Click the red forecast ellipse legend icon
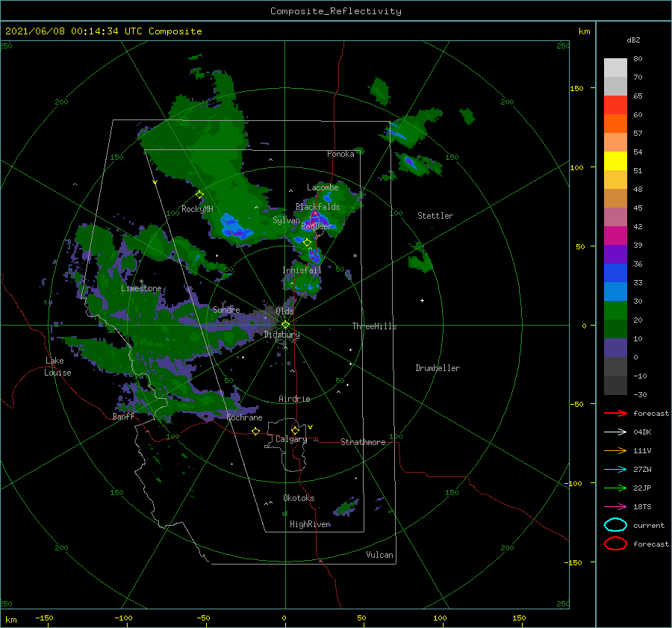Image resolution: width=672 pixels, height=628 pixels. tap(615, 544)
